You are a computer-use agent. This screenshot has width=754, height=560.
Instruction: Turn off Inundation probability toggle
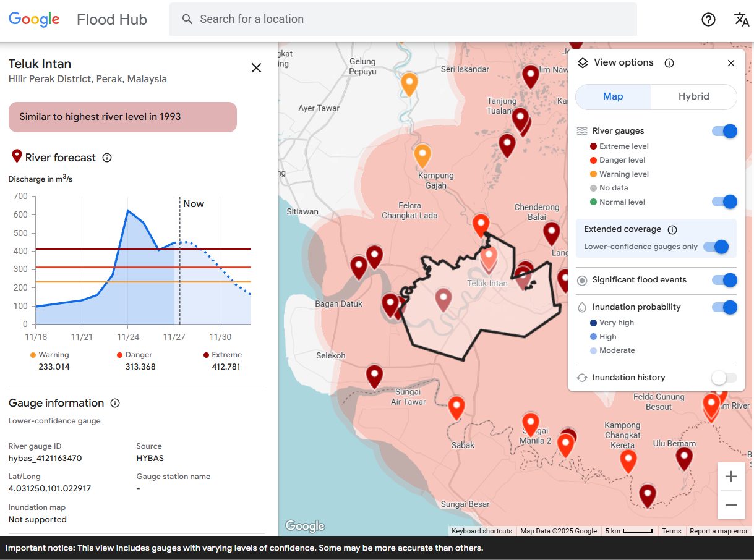(724, 307)
